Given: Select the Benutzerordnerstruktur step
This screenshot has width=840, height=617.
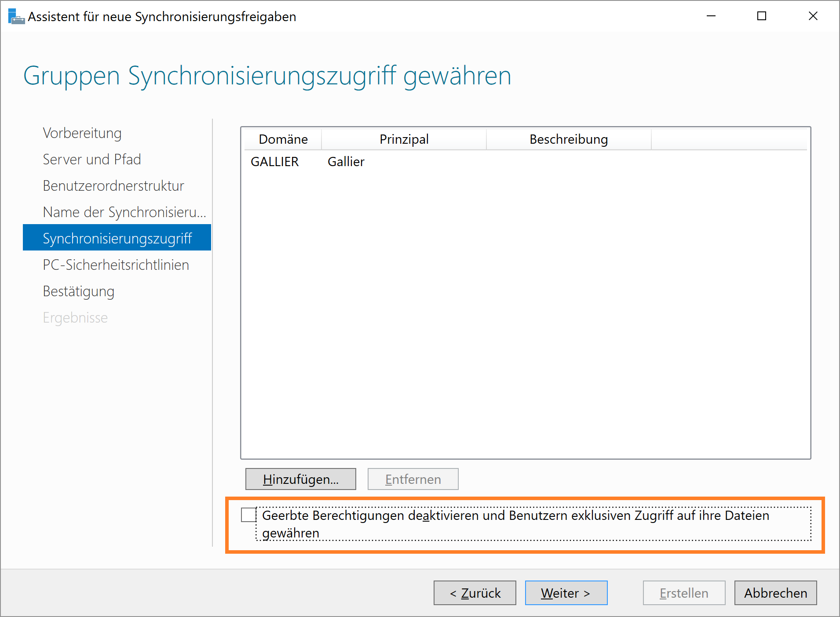Looking at the screenshot, I should 113,186.
